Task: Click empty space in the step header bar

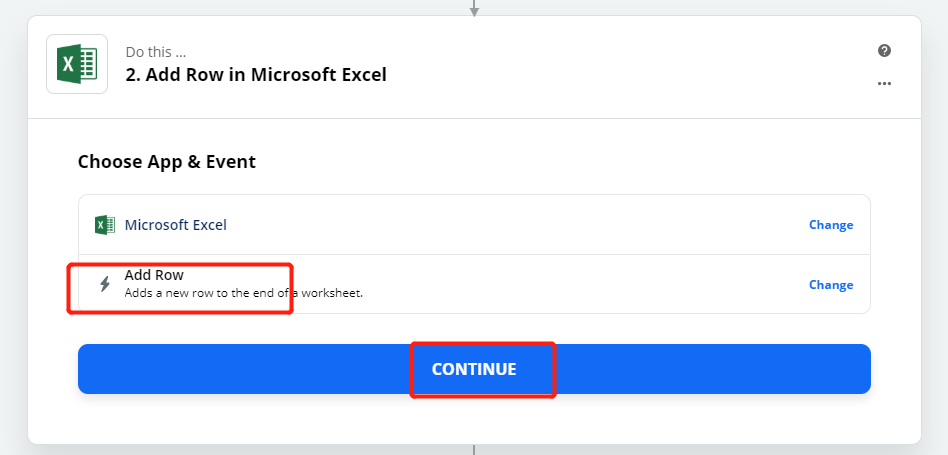Action: 605,66
